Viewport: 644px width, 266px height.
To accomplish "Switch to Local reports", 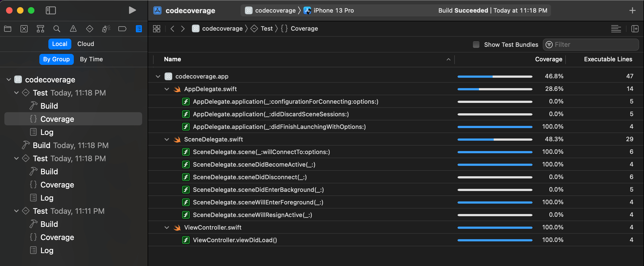I will pyautogui.click(x=60, y=44).
